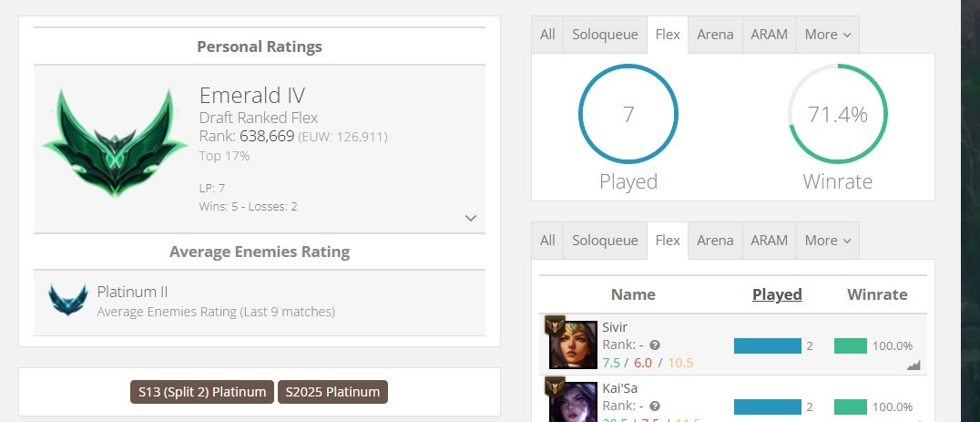980x422 pixels.
Task: Sort champions by the Name column
Action: tap(633, 294)
